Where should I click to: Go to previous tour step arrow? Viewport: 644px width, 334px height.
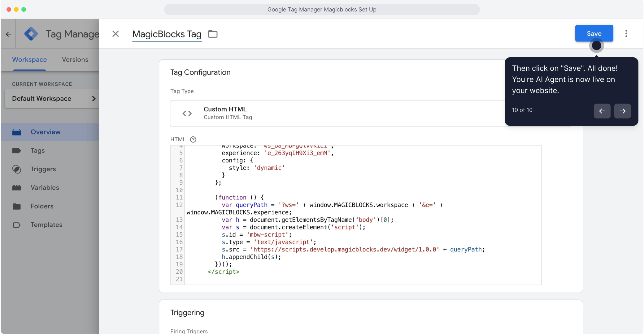pos(602,111)
